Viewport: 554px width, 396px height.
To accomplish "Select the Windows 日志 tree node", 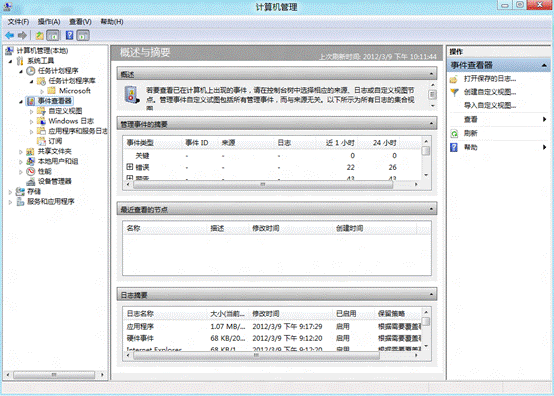I will pyautogui.click(x=66, y=121).
